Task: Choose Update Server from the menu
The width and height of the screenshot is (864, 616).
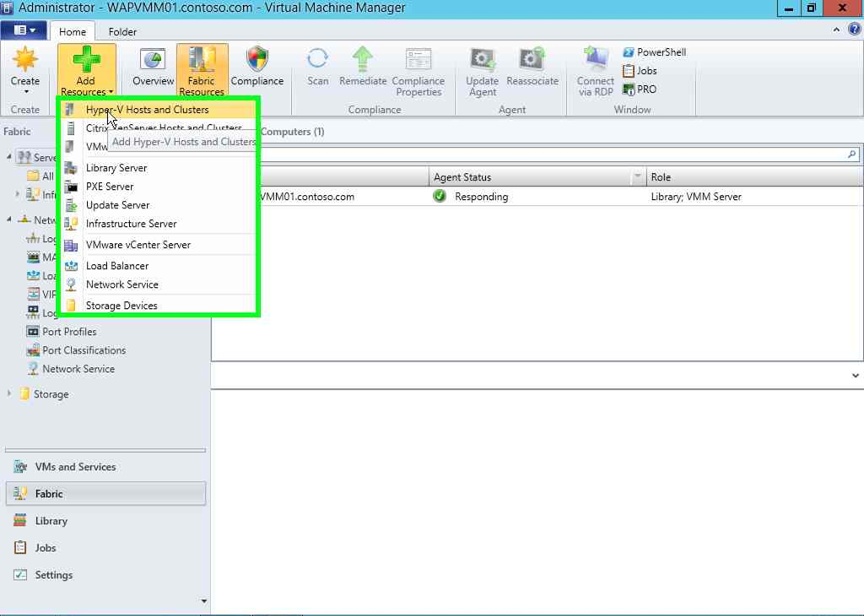Action: pyautogui.click(x=158, y=206)
